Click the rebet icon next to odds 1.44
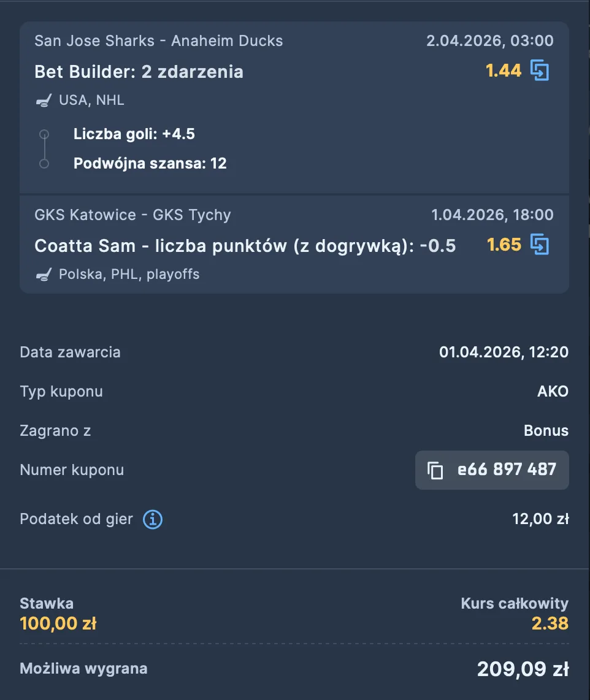Screen dimensions: 590x700 tap(541, 70)
